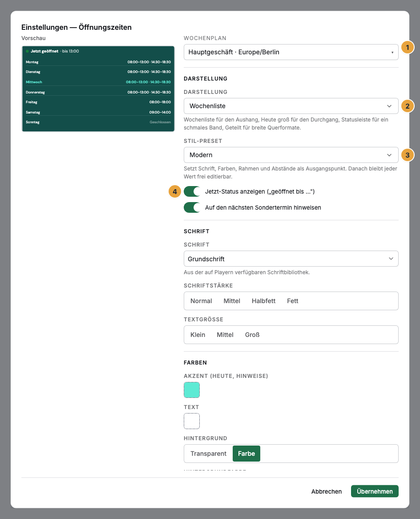Click Übernehmen to apply settings
Screen dimensions: 420x519
point(375,491)
